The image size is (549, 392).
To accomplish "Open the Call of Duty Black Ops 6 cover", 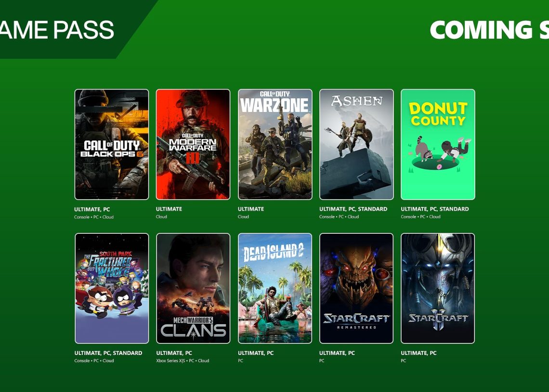I will pyautogui.click(x=112, y=144).
